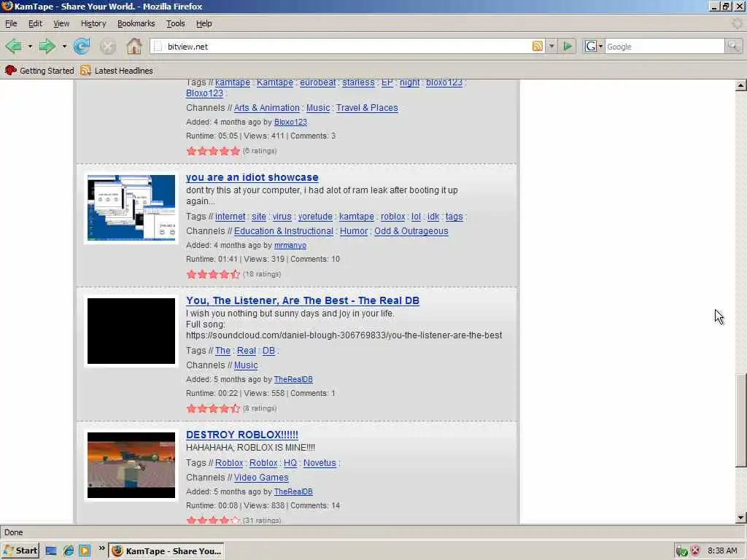Screen dimensions: 747x560
Task: Go back with the green Back arrow
Action: pyautogui.click(x=13, y=46)
